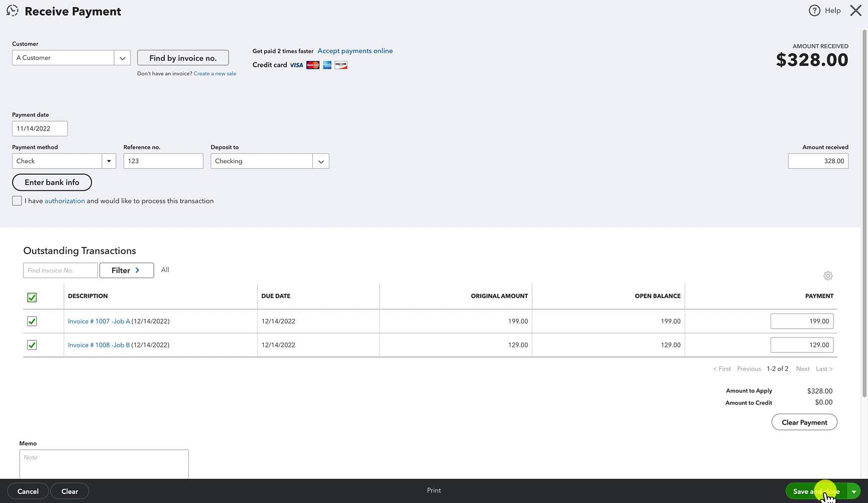Image resolution: width=868 pixels, height=503 pixels.
Task: Click the Next pagination link
Action: (803, 369)
